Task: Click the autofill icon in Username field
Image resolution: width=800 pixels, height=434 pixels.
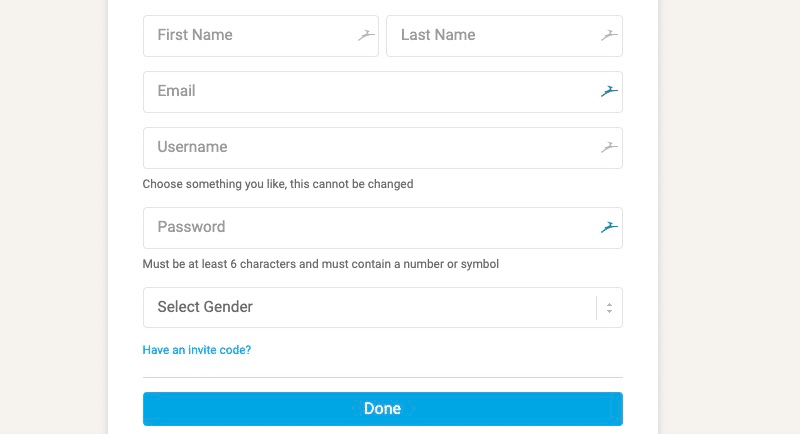Action: tap(609, 147)
